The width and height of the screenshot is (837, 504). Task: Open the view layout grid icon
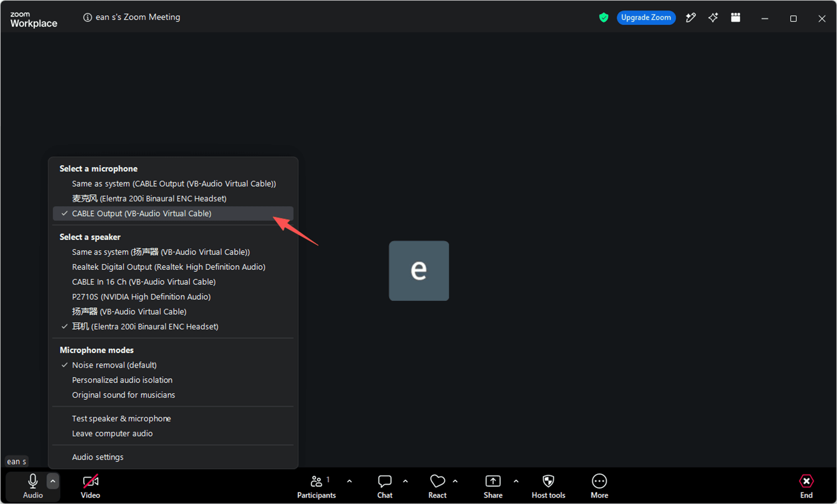(735, 17)
